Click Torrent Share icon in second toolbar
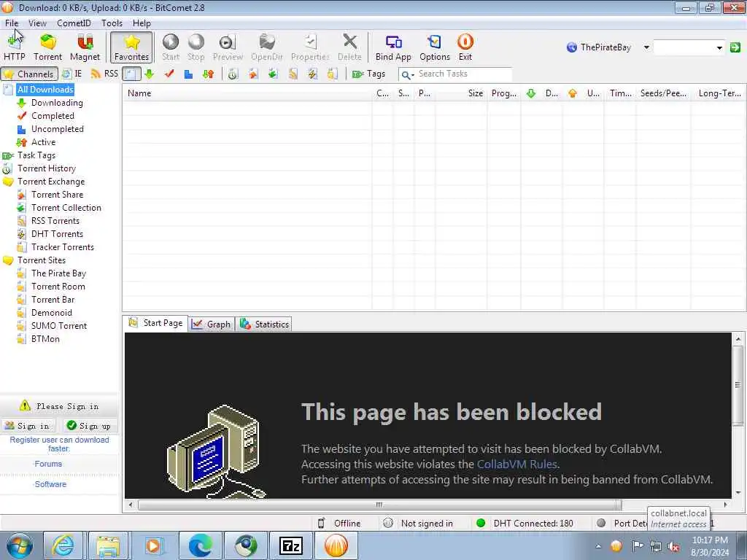 (253, 74)
